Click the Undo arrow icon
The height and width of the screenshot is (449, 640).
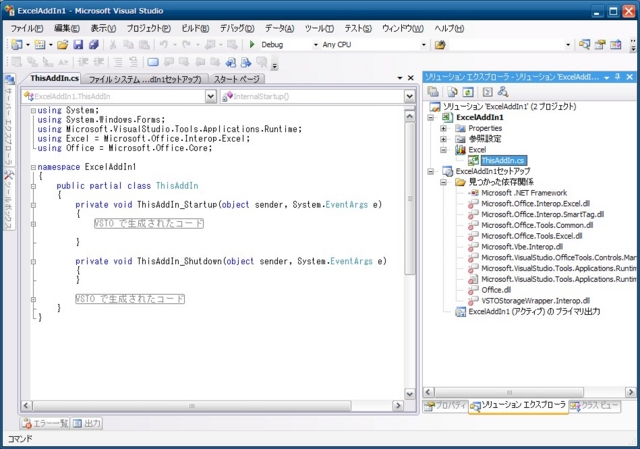tap(164, 44)
